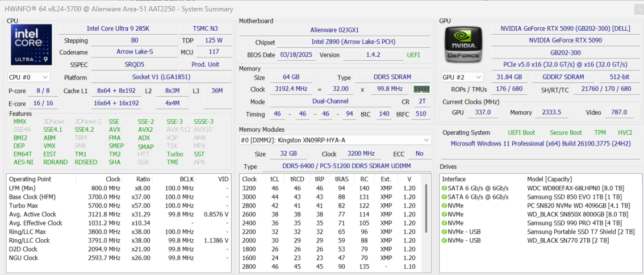Image resolution: width=644 pixels, height=275 pixels.
Task: Click the 31.84 GB video memory value
Action: point(509,77)
